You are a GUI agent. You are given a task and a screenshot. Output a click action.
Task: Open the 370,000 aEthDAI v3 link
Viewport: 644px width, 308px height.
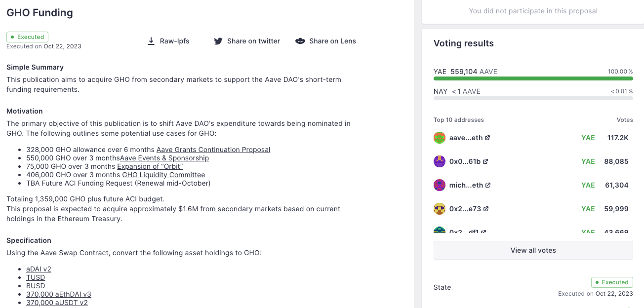pyautogui.click(x=59, y=294)
